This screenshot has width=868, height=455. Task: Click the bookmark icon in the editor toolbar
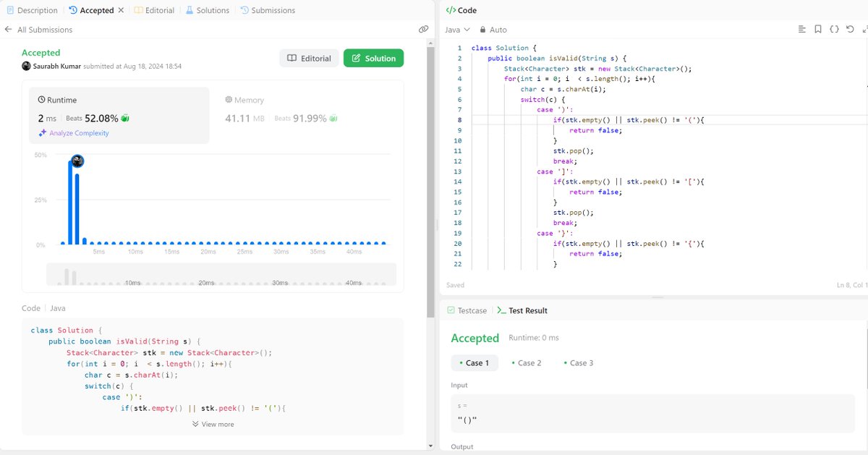[x=818, y=28]
